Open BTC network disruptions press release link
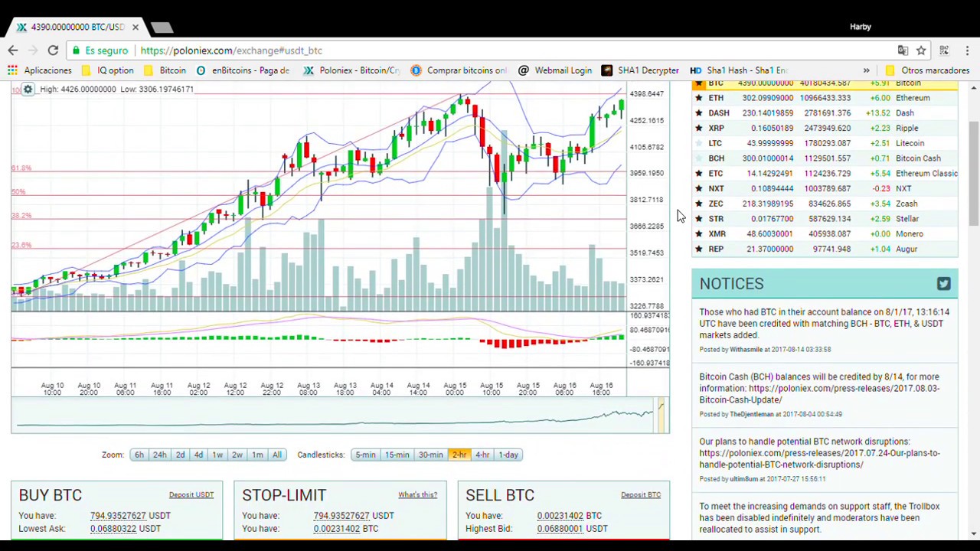980x551 pixels. pyautogui.click(x=819, y=458)
